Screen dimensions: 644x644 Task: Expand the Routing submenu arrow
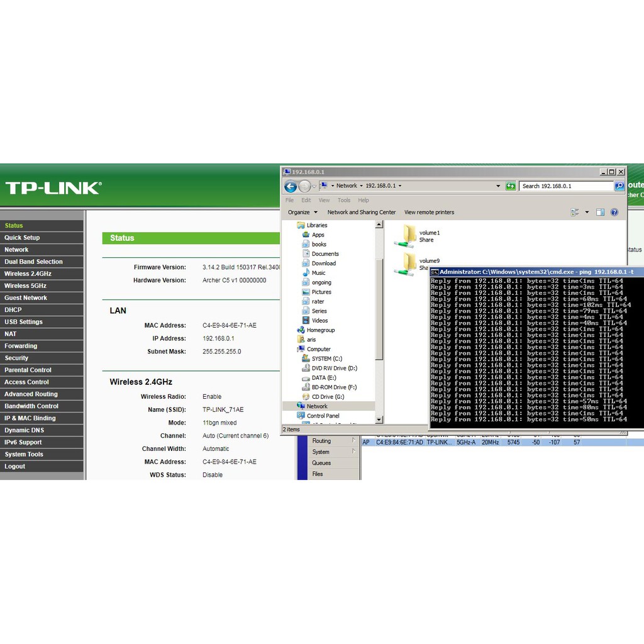click(x=353, y=440)
